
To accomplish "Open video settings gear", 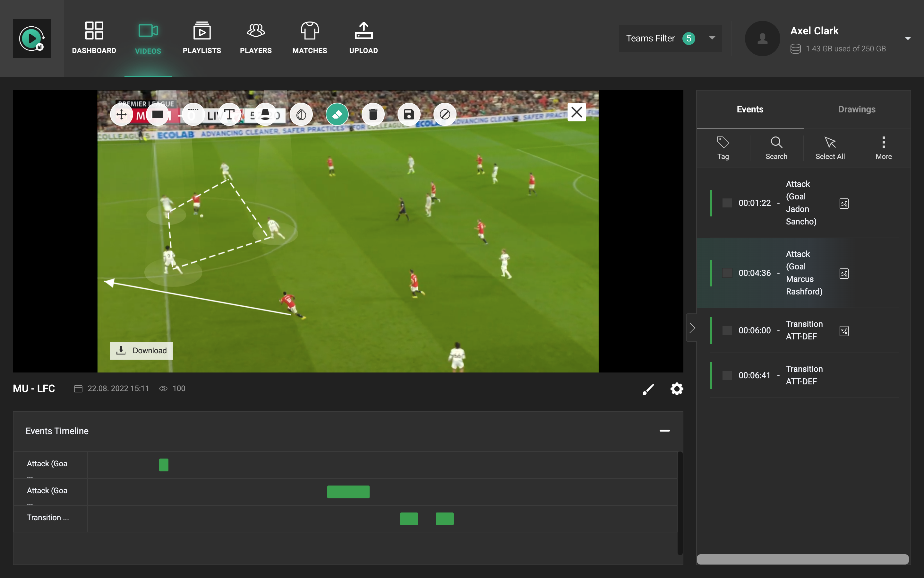I will [677, 389].
